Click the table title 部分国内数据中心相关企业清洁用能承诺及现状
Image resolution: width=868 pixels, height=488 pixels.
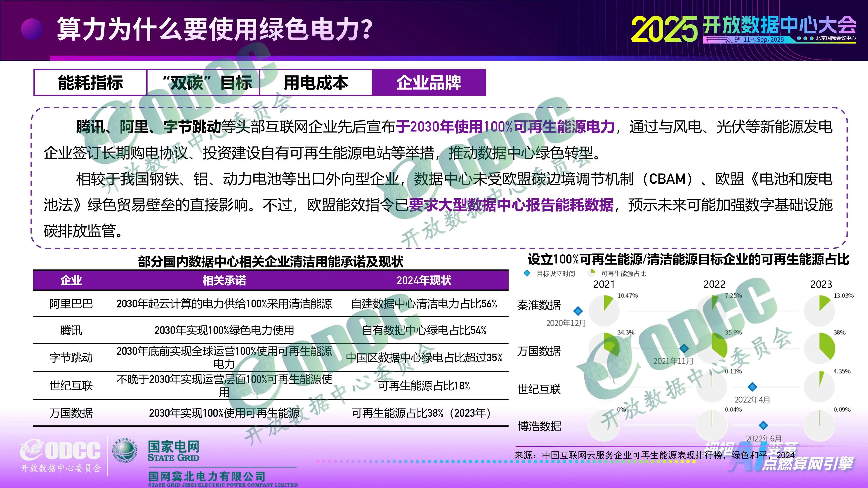(271, 262)
